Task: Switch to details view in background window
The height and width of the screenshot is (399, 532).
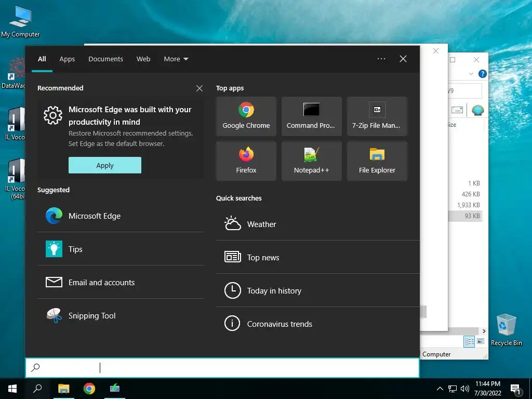Action: click(470, 341)
